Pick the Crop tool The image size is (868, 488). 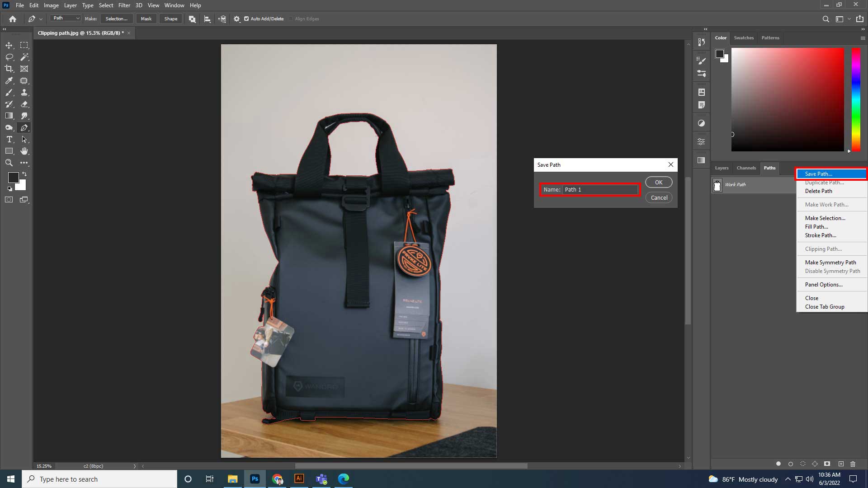click(x=9, y=69)
